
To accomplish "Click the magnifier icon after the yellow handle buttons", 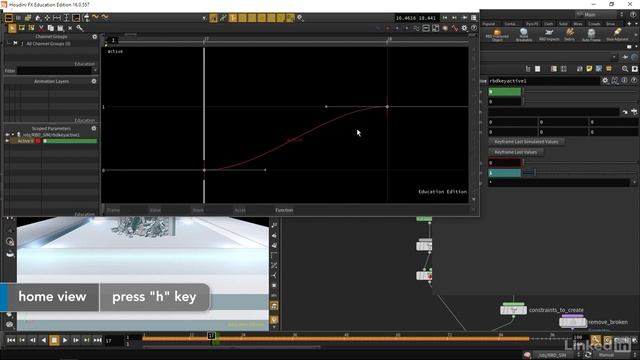I will (300, 18).
